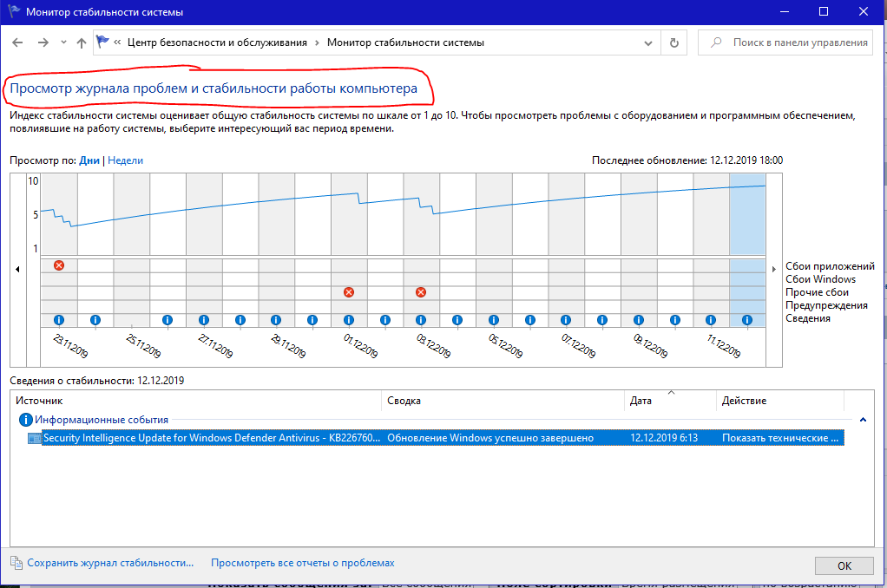This screenshot has width=887, height=588.
Task: Click the Предупреждения row label
Action: 826,305
